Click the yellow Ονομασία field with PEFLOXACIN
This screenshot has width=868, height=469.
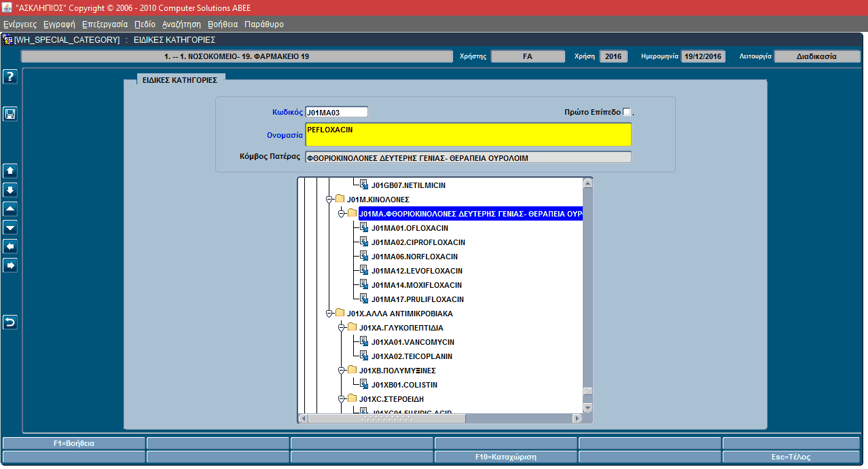[x=468, y=134]
